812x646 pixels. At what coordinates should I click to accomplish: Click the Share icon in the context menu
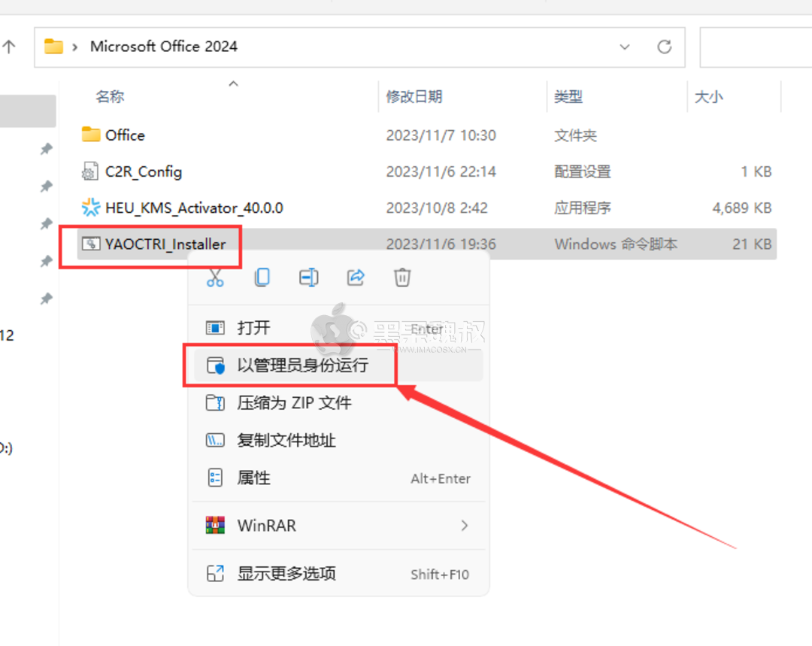pyautogui.click(x=356, y=278)
